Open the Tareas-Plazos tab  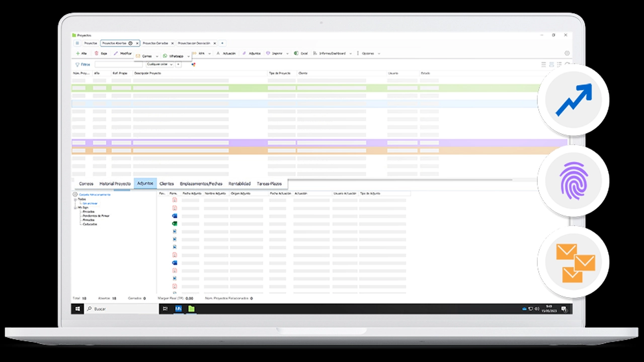click(269, 184)
